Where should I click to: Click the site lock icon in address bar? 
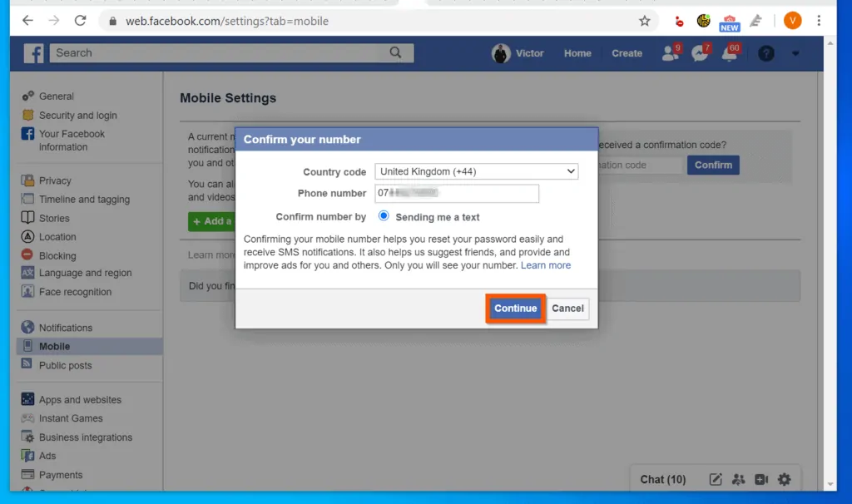[x=112, y=21]
